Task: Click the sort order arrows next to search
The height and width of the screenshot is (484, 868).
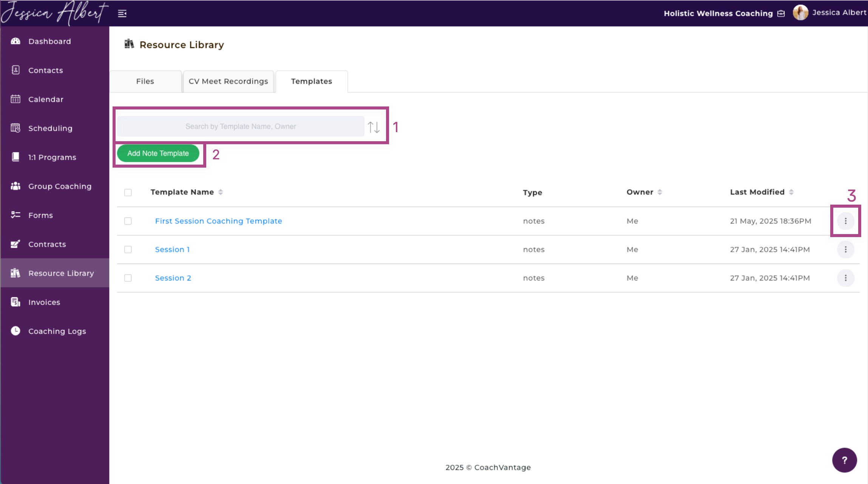Action: 374,127
